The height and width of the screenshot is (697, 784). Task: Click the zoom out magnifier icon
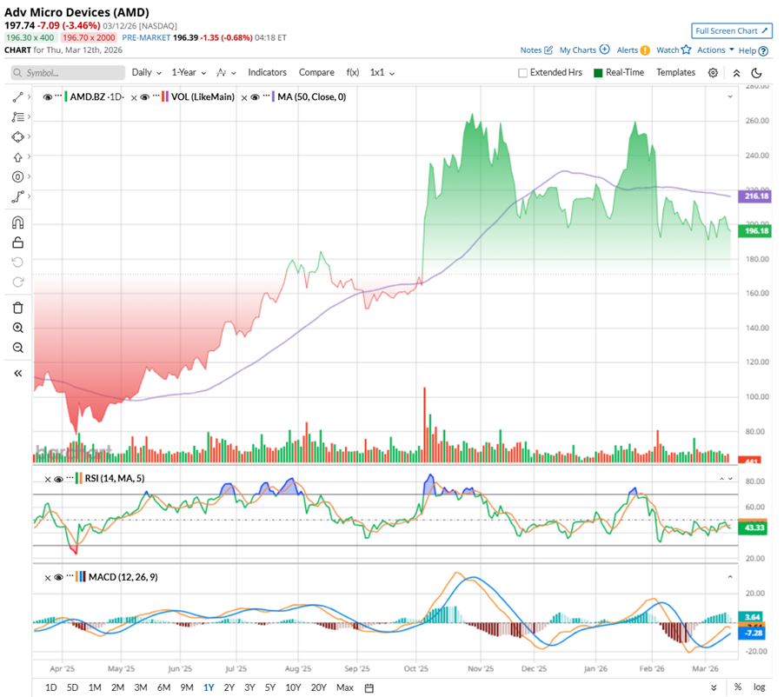(x=18, y=348)
